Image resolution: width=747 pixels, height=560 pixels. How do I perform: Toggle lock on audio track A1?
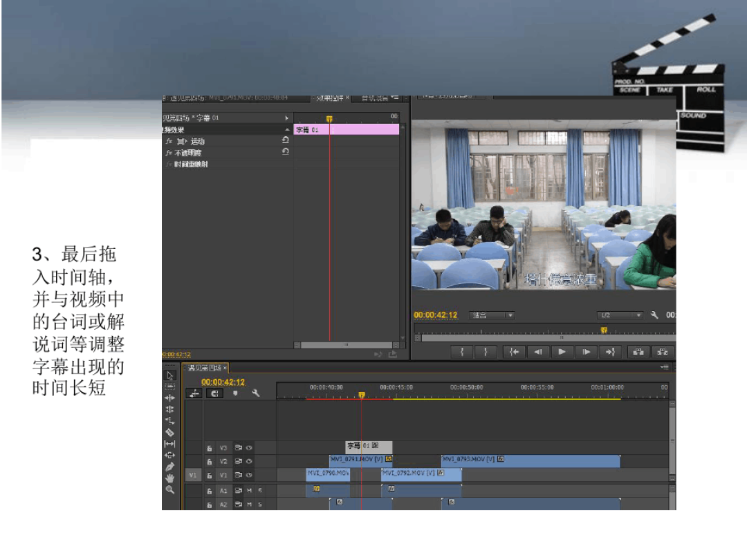(209, 491)
